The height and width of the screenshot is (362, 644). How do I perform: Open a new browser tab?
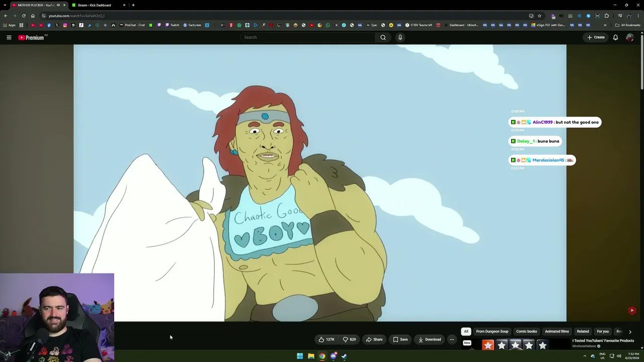[x=133, y=5]
